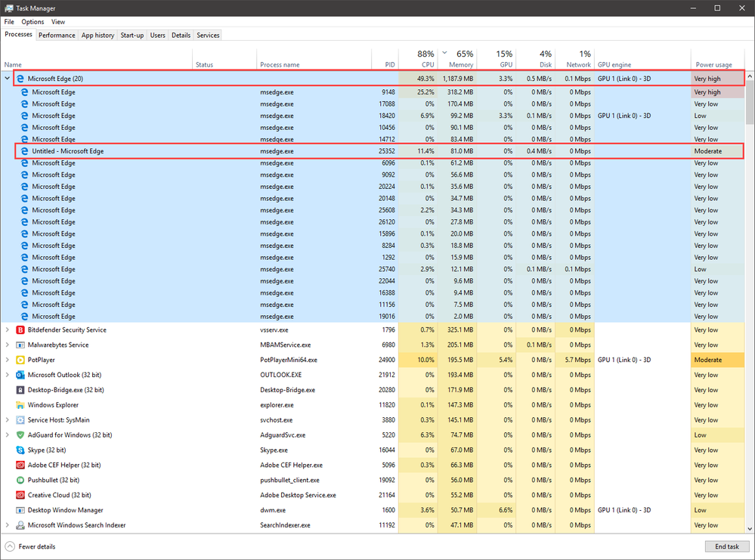Click the Edge icon of PID 8284 row

pos(24,246)
